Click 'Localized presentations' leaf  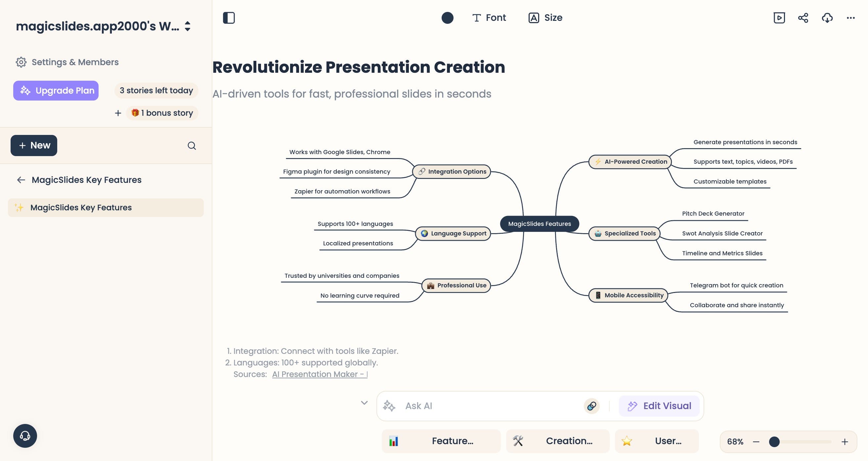pyautogui.click(x=358, y=243)
